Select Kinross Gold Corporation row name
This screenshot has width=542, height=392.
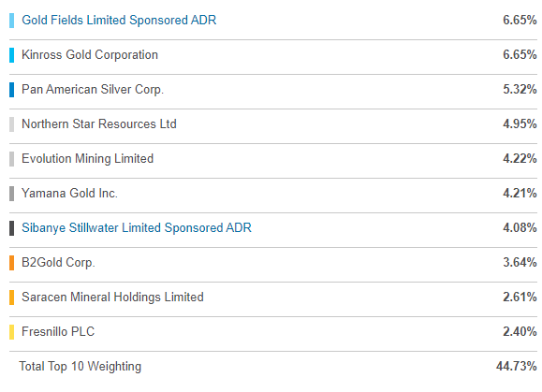coord(90,54)
